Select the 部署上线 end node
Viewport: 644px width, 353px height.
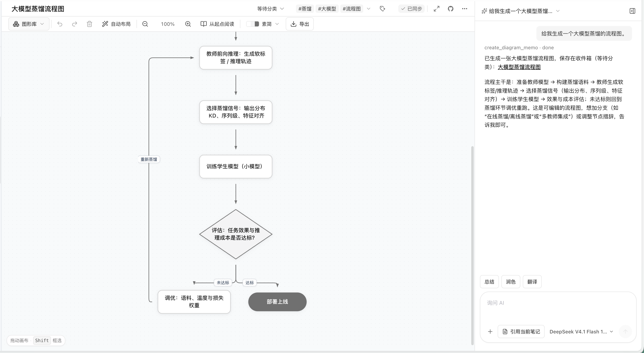click(277, 302)
